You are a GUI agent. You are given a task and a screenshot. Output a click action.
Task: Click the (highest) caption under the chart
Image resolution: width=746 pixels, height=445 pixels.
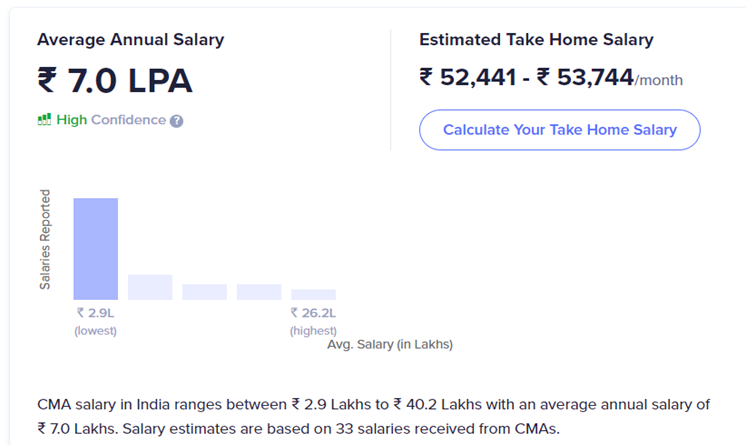pos(313,330)
